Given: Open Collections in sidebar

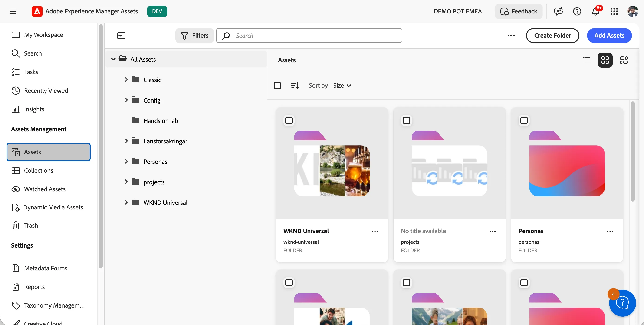Looking at the screenshot, I should point(32,170).
